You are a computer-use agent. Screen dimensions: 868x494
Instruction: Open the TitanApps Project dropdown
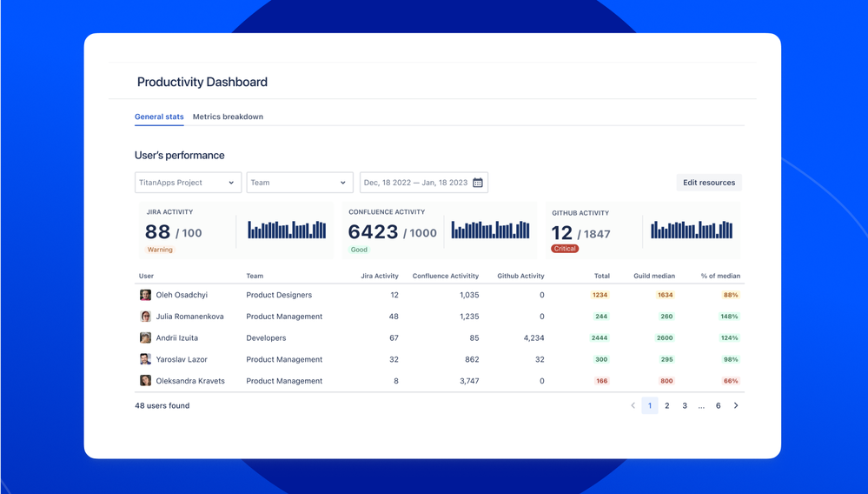pos(188,183)
